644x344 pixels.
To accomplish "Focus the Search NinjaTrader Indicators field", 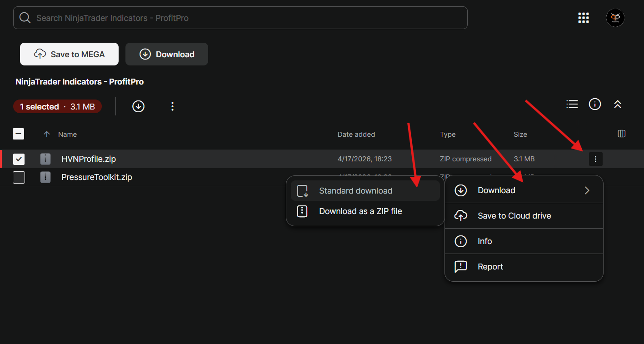I will coord(240,18).
